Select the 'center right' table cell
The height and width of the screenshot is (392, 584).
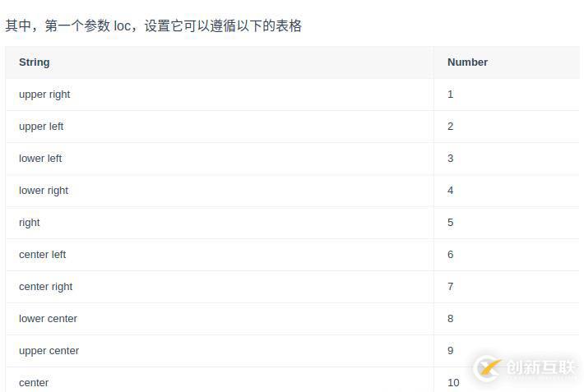click(x=45, y=287)
